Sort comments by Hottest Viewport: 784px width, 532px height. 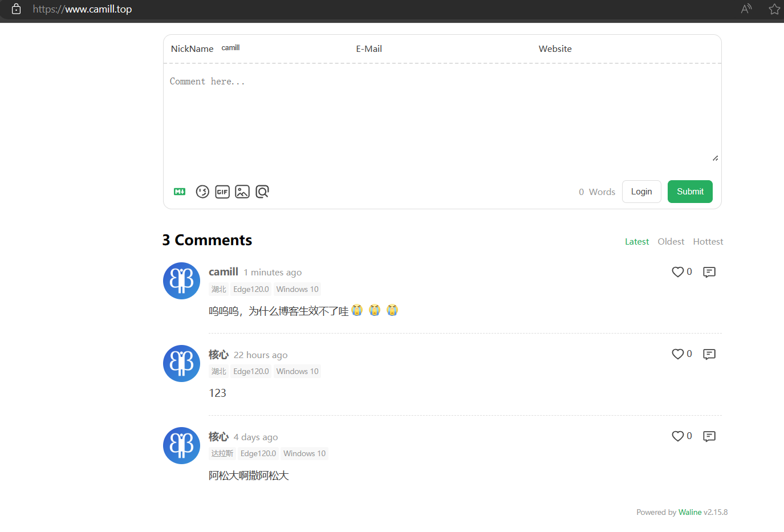[x=708, y=242]
